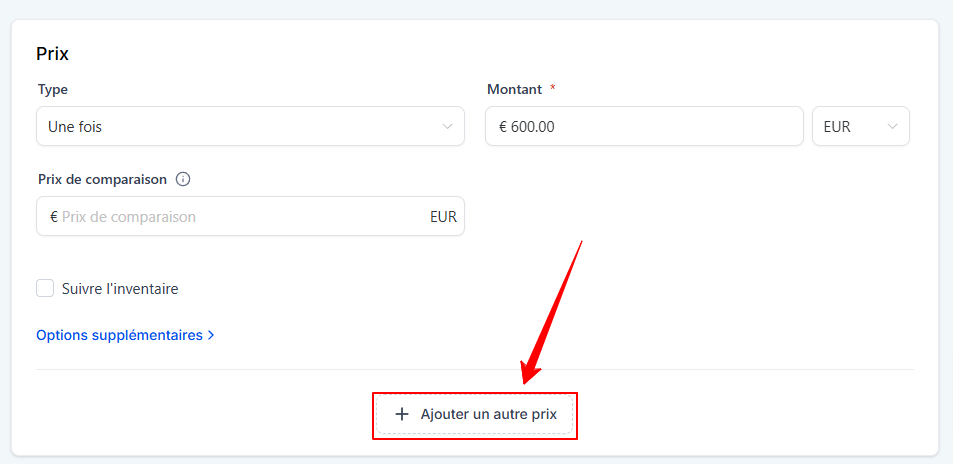The height and width of the screenshot is (464, 953).
Task: Click the EUR suffix in the comparison price field
Action: point(443,217)
